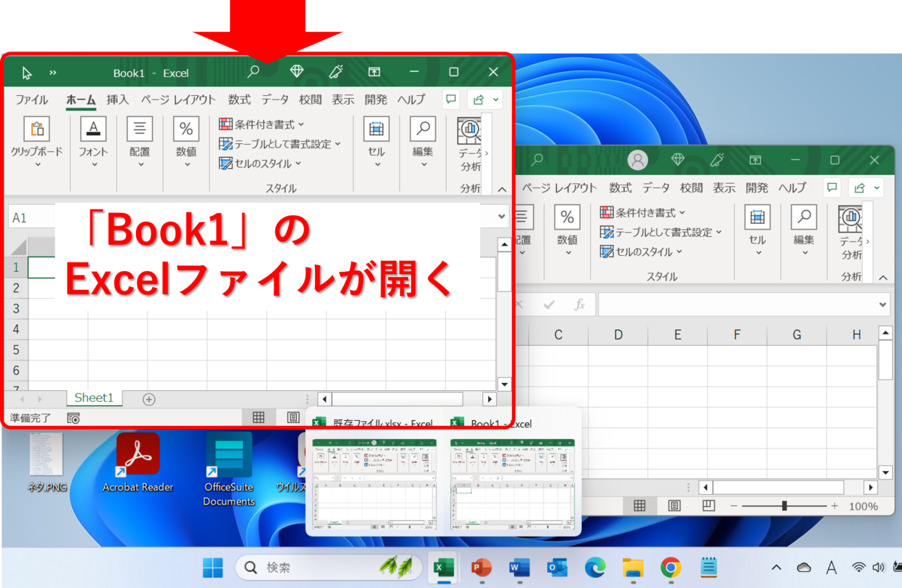Open the search magnifier in the back Excel window
Image resolution: width=902 pixels, height=588 pixels.
[x=537, y=159]
